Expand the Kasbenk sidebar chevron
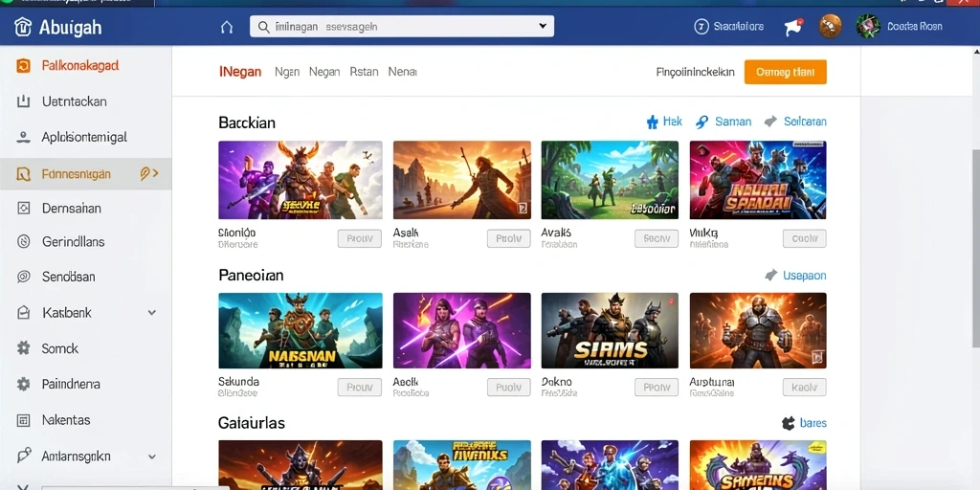 (x=151, y=313)
